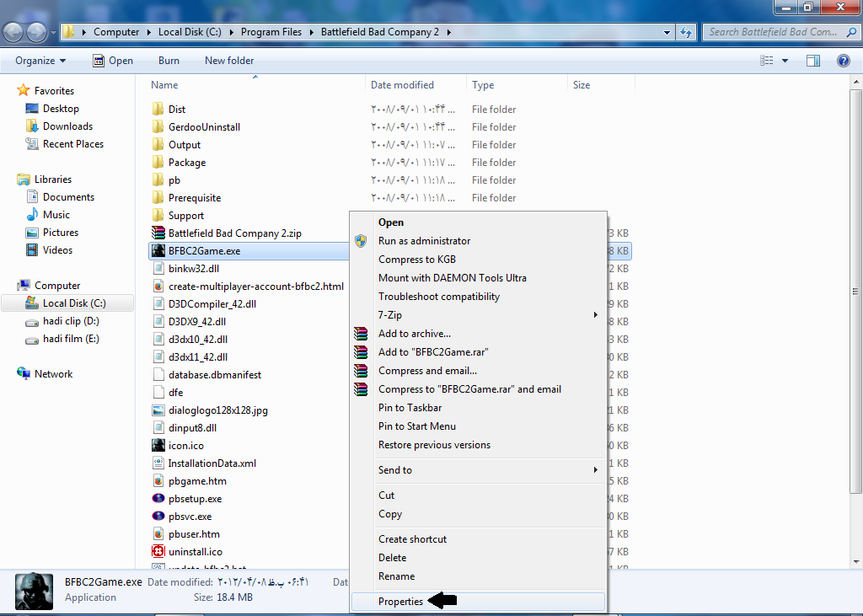Image resolution: width=863 pixels, height=616 pixels.
Task: Select the pbuser.htm file name
Action: 194,534
